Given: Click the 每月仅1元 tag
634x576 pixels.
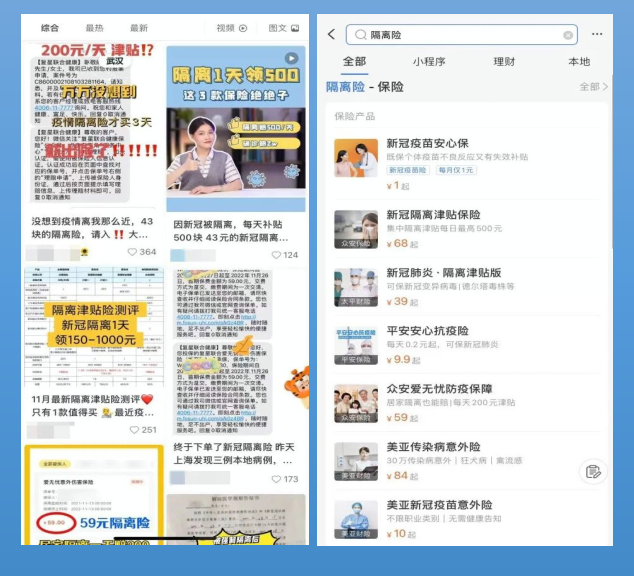Looking at the screenshot, I should click(x=456, y=170).
